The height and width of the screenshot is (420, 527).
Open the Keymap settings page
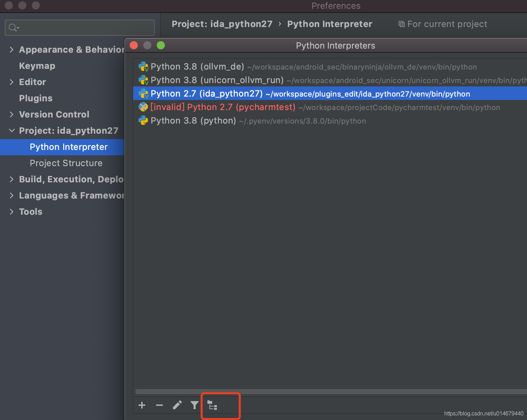click(37, 66)
